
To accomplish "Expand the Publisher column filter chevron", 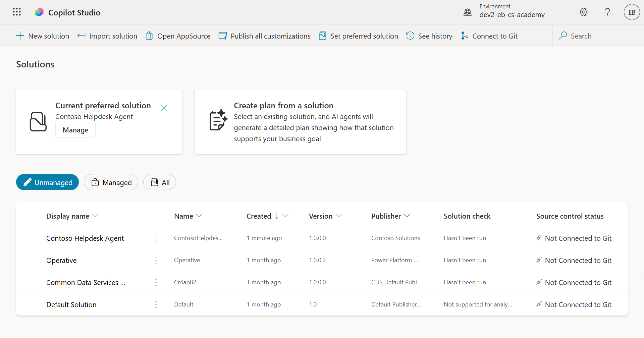I will coord(407,216).
